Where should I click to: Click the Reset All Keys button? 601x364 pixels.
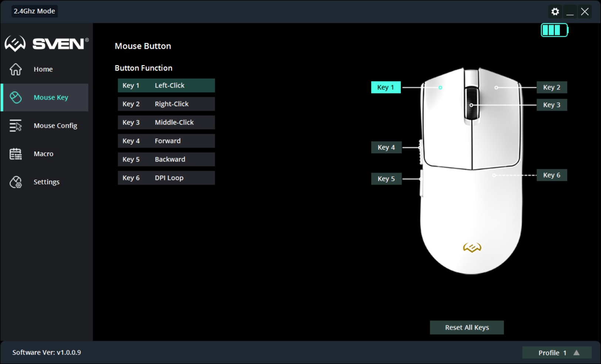[467, 327]
